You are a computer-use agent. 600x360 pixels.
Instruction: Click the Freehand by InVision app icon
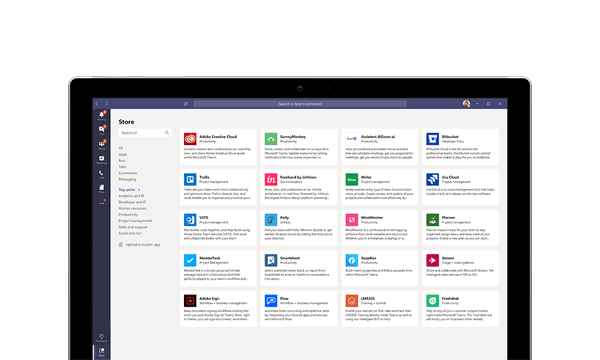271,179
